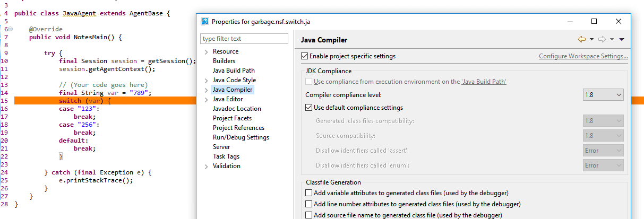Open Compiler compliance level dropdown
Viewport: 644px width, 219px height.
[603, 94]
